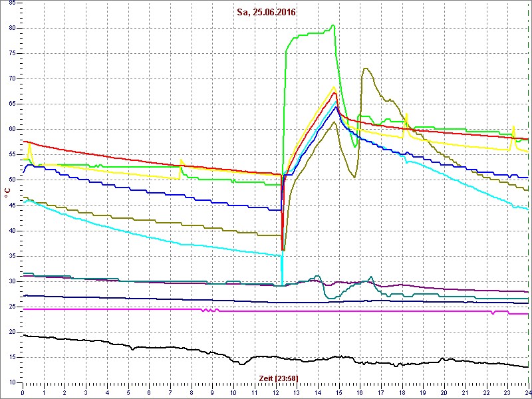The height and width of the screenshot is (399, 532).
Task: Click hour 3 on the time axis
Action: point(86,392)
